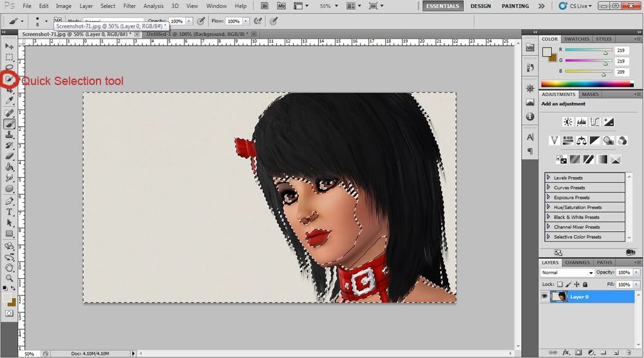Click the red R slider handle
Image resolution: width=644 pixels, height=358 pixels.
click(605, 53)
